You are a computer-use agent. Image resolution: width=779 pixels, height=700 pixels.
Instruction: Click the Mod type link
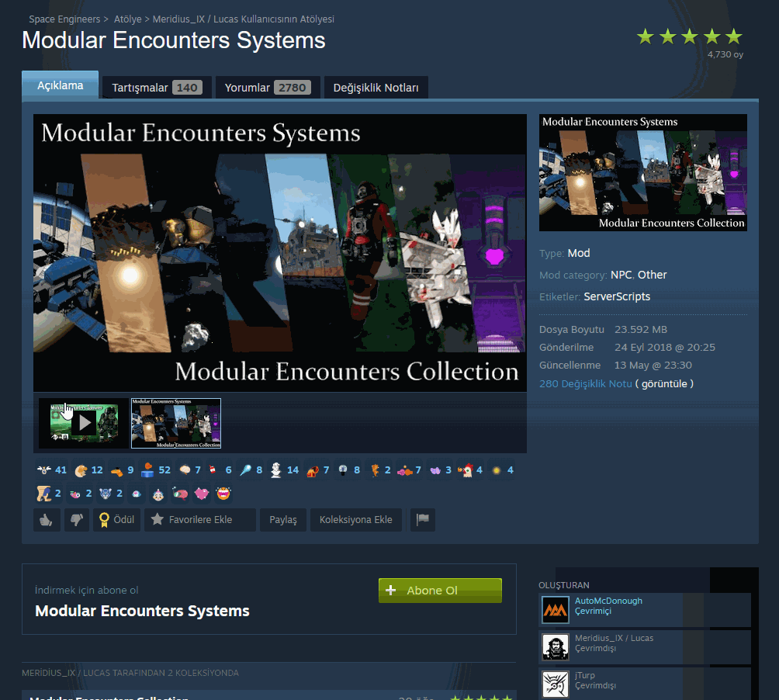[579, 253]
